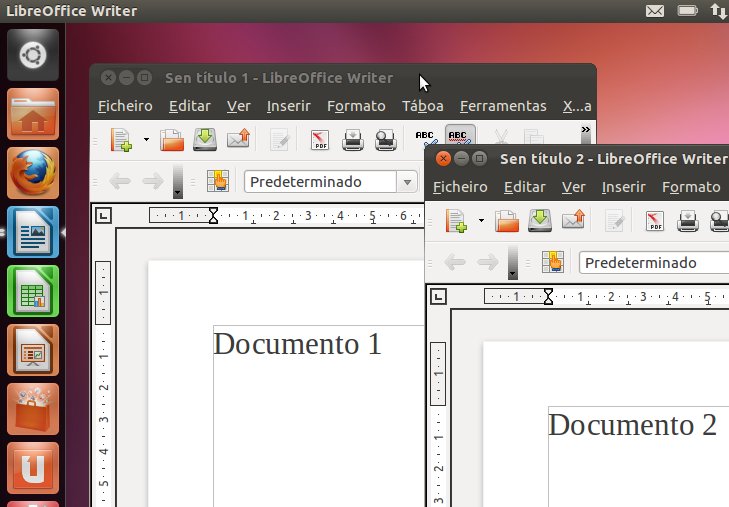729x507 pixels.
Task: Open Formato menu in Sen título 1 window
Action: [356, 106]
